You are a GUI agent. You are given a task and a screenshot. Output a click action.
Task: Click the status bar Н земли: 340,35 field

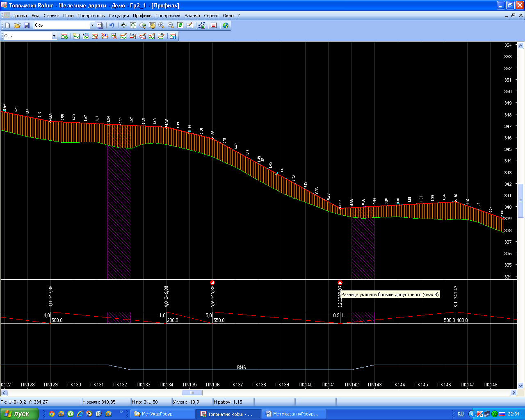coord(106,402)
